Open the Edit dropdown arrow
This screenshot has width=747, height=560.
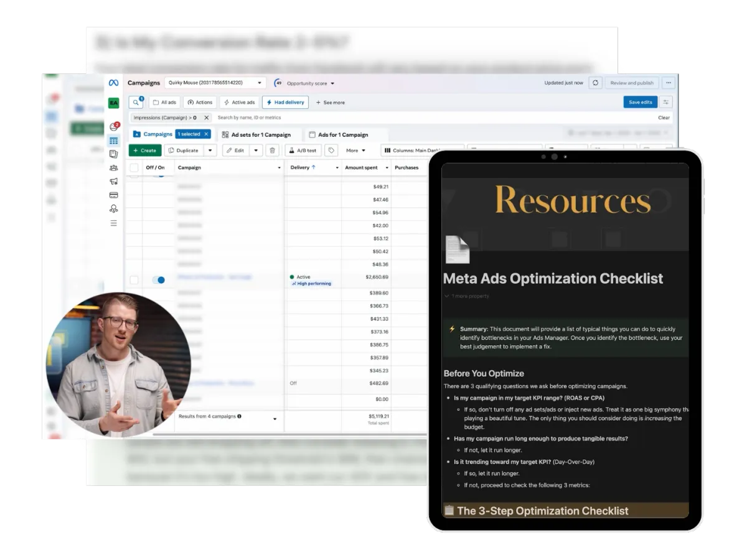click(x=256, y=150)
